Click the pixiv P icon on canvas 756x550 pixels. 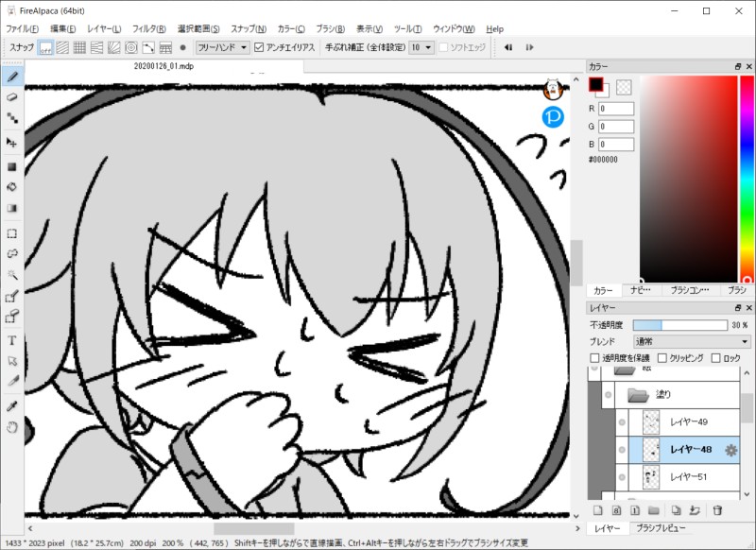tap(553, 117)
